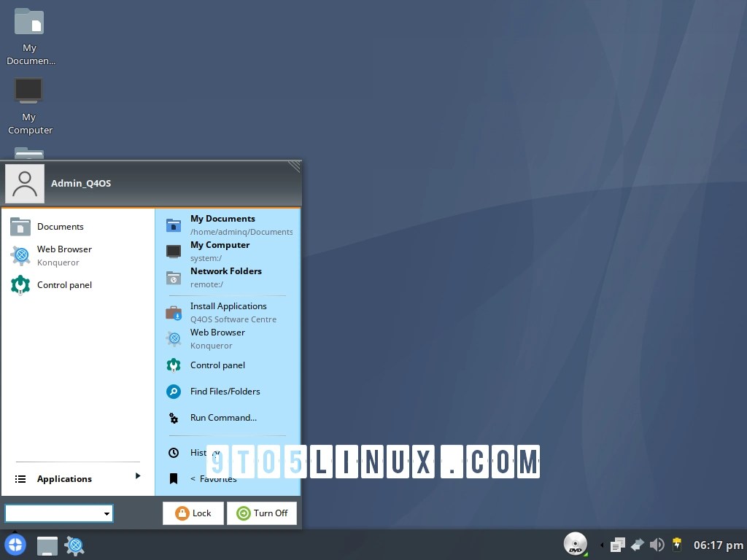
Task: Click the volume speaker icon in tray
Action: point(657,545)
